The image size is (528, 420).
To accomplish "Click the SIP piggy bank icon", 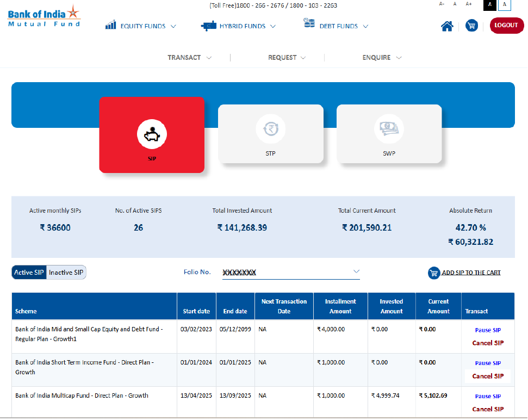I will pyautogui.click(x=152, y=134).
